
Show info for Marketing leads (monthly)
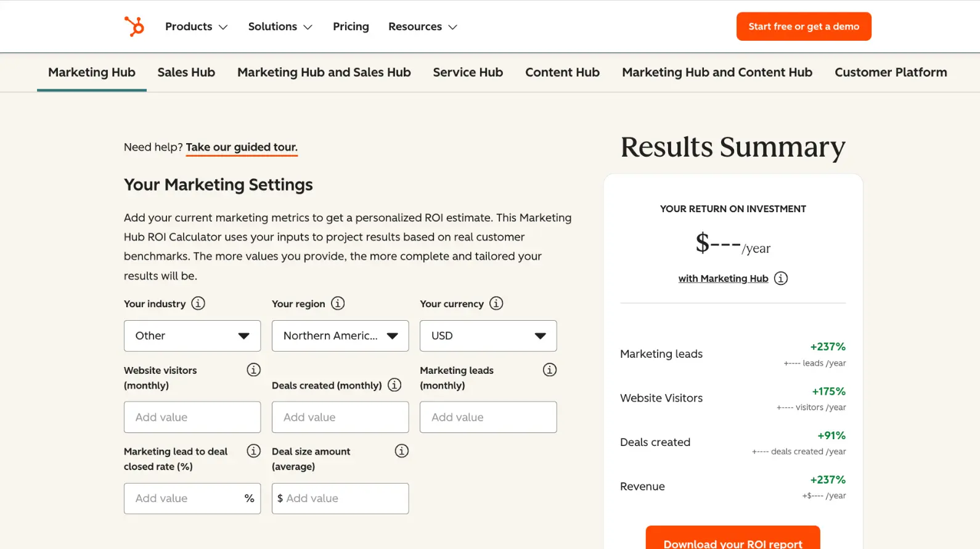550,369
